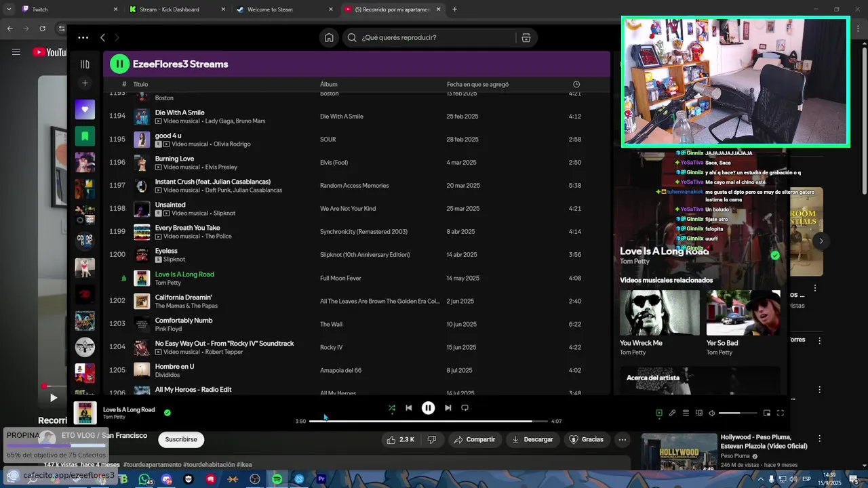
Task: Pause the Spotify song with the center pause button
Action: point(428,408)
